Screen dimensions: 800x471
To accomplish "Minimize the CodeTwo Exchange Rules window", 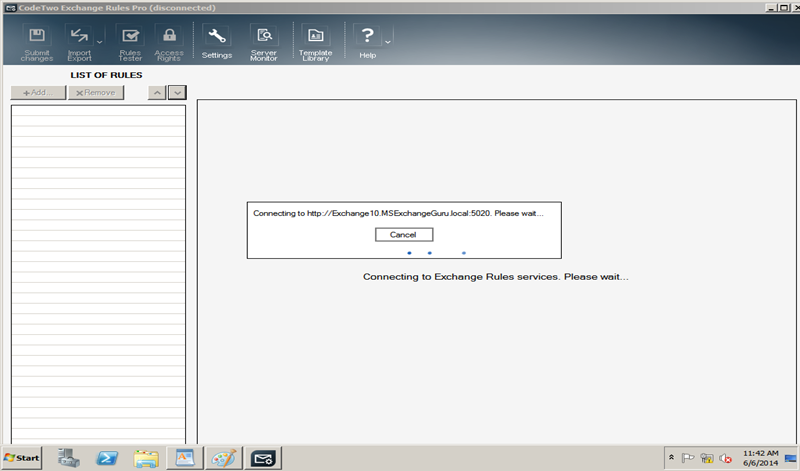I will point(771,8).
